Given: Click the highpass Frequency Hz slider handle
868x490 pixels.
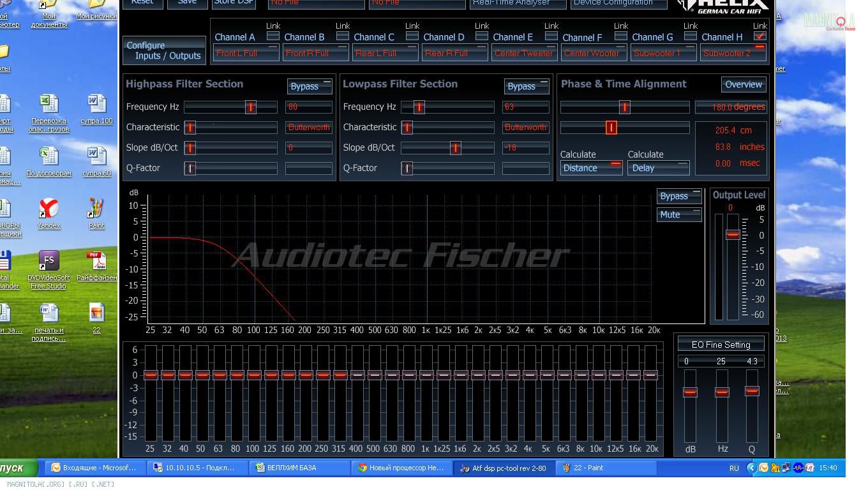Looking at the screenshot, I should tap(251, 107).
